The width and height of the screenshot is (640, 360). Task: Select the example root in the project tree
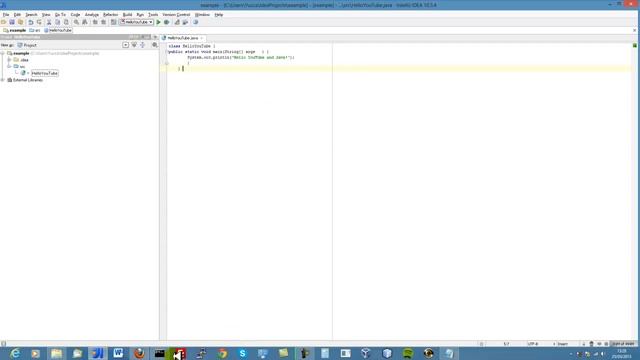click(x=21, y=53)
